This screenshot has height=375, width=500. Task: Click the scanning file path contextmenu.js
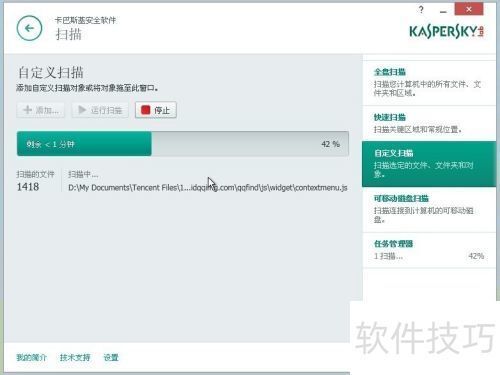click(208, 188)
